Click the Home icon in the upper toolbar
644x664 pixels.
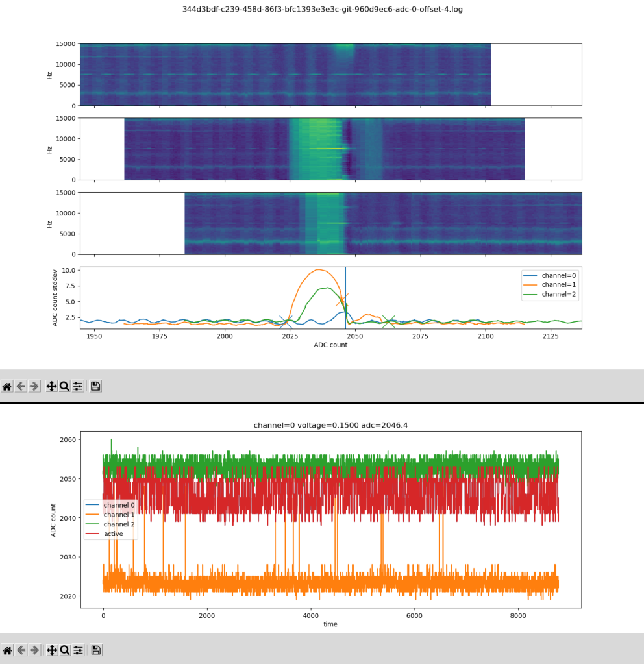click(7, 386)
